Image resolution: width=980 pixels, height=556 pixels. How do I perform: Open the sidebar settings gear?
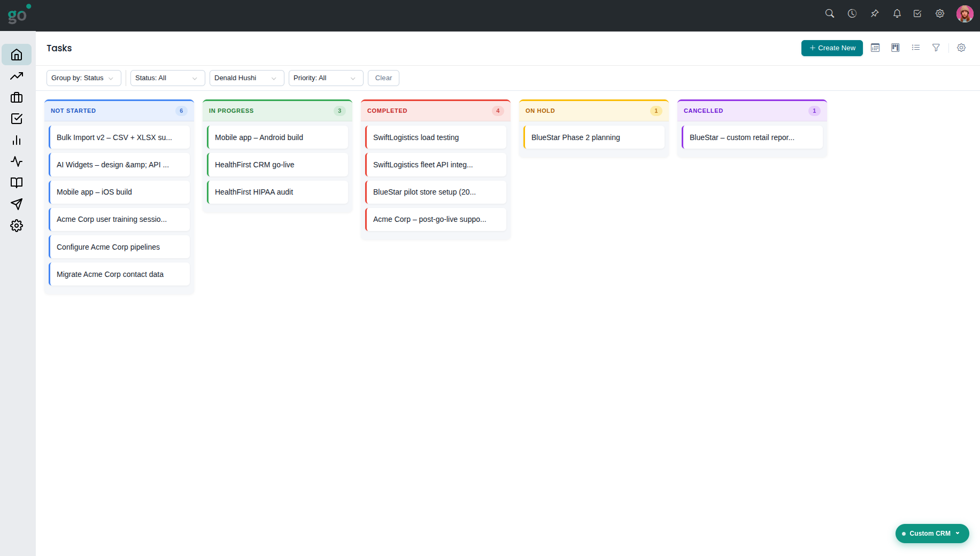click(x=17, y=226)
